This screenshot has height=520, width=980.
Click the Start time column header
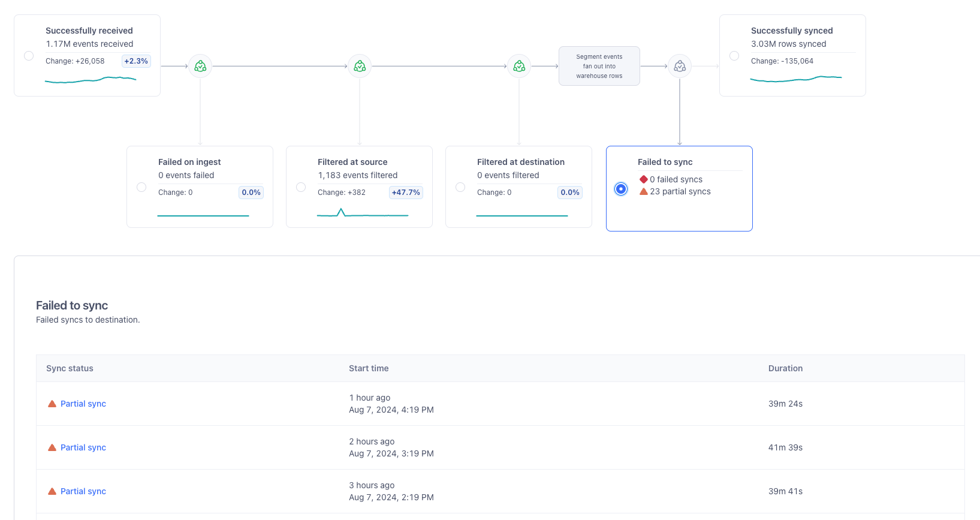(x=369, y=368)
